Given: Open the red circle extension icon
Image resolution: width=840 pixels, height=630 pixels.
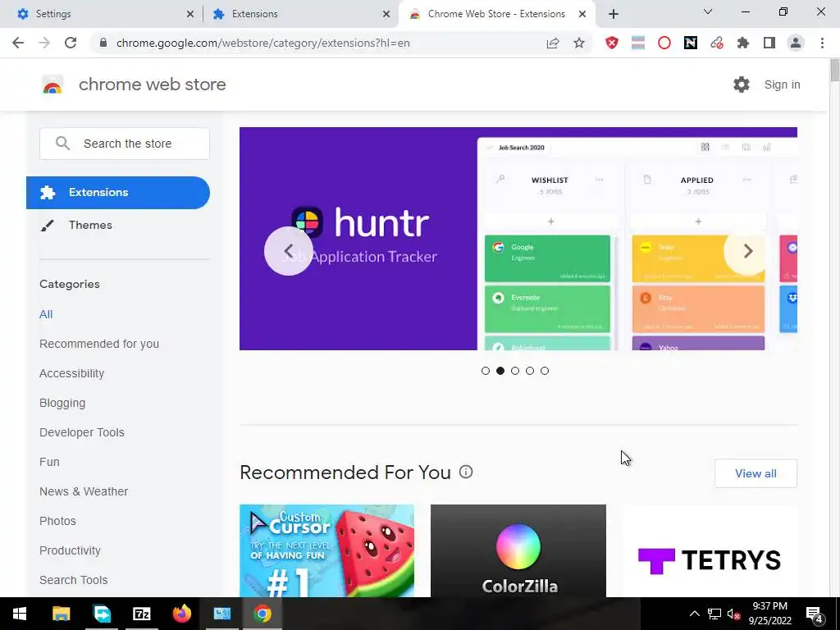Looking at the screenshot, I should (x=664, y=43).
